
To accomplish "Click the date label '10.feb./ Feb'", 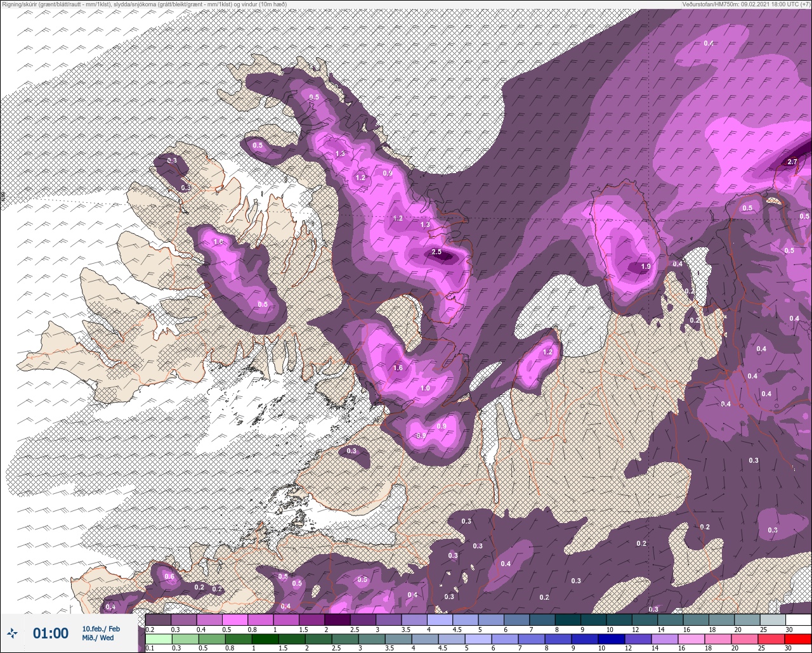I will click(101, 629).
